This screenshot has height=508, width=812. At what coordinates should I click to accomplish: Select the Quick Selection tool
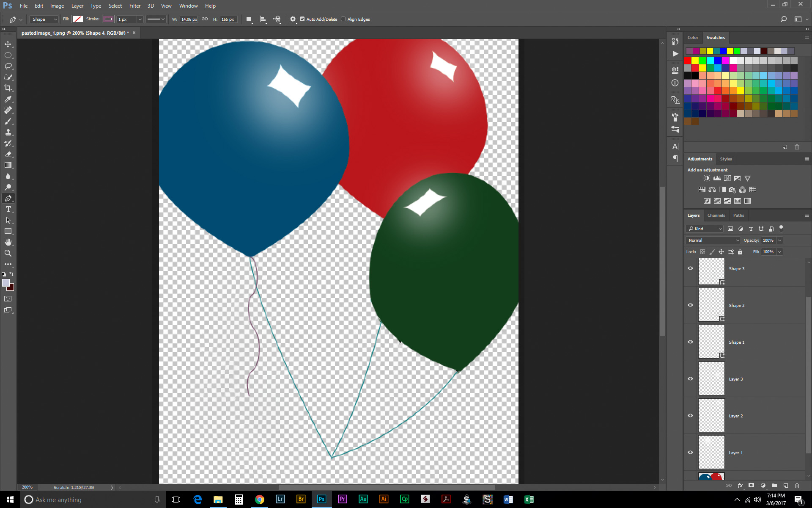pyautogui.click(x=8, y=77)
